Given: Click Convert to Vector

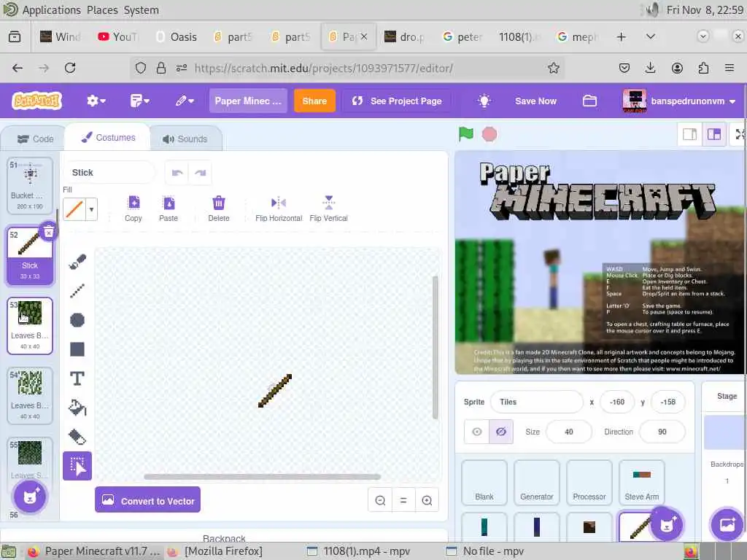Looking at the screenshot, I should click(x=147, y=500).
